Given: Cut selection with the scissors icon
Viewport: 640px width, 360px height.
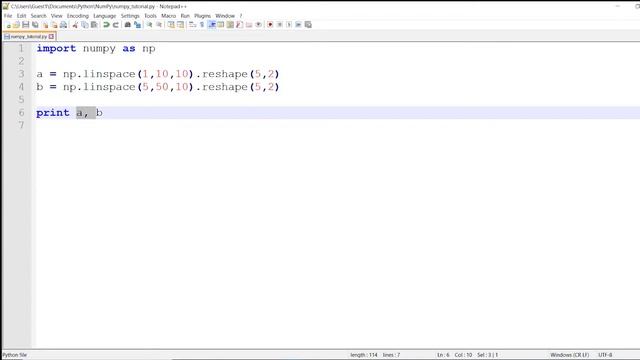Looking at the screenshot, I should 75,25.
